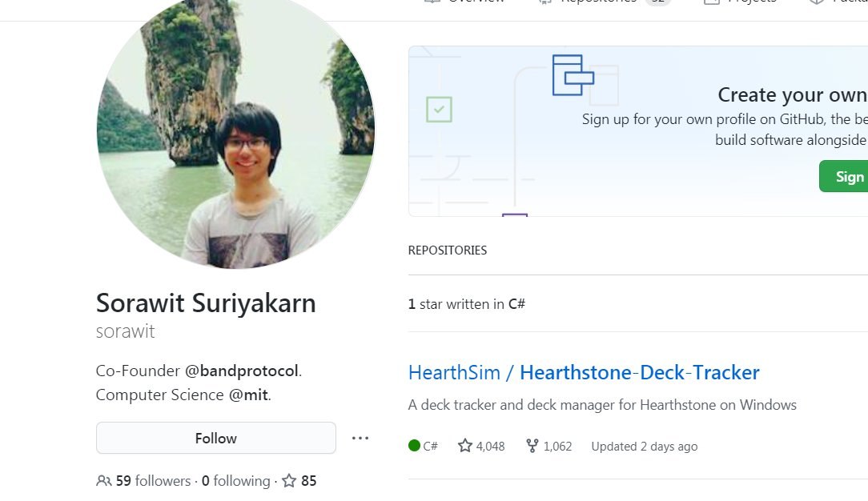Click the green Sign up button

[x=844, y=176]
